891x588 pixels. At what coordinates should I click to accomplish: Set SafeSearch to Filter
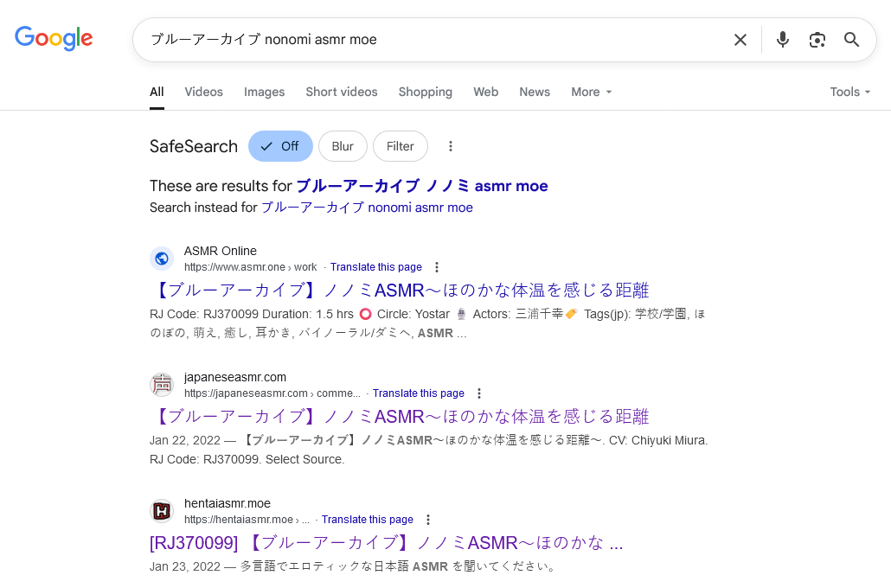click(x=400, y=147)
